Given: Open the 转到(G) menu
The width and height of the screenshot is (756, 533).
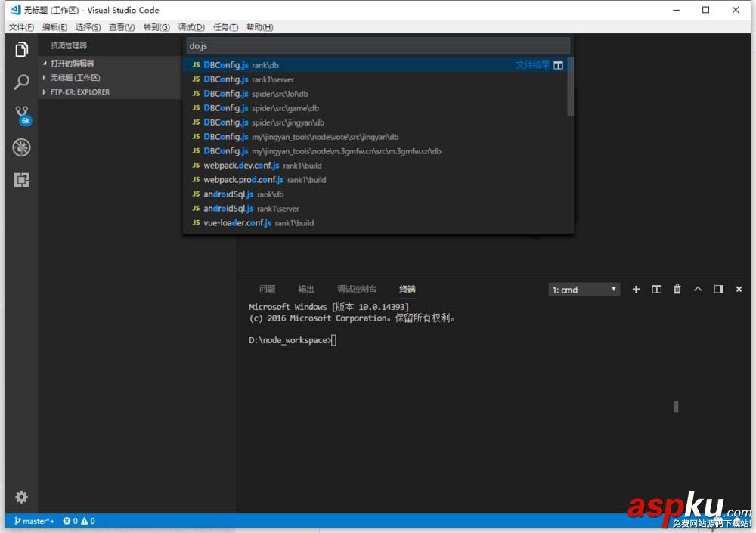Looking at the screenshot, I should [156, 27].
